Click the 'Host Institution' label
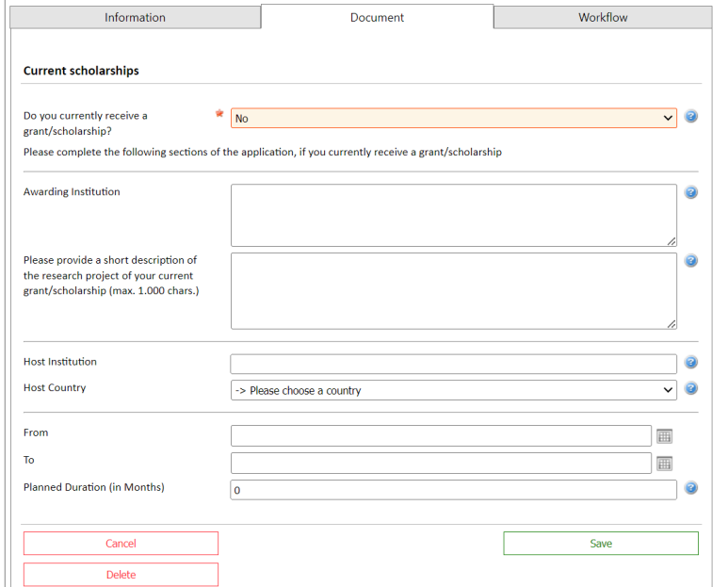Image resolution: width=728 pixels, height=587 pixels. pyautogui.click(x=60, y=362)
